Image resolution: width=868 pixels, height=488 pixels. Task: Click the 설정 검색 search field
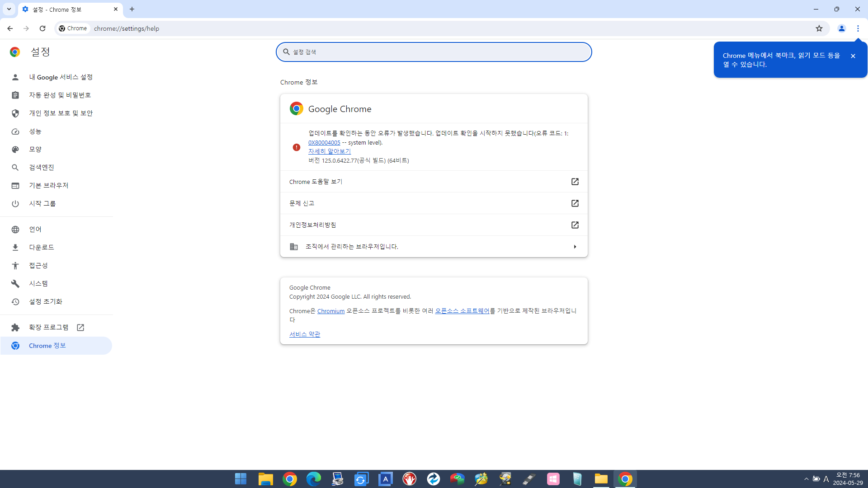(434, 52)
